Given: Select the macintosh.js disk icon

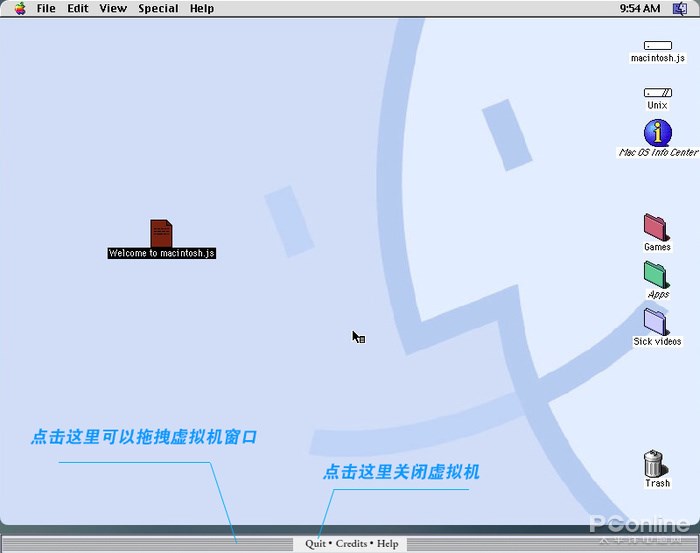Looking at the screenshot, I should (x=658, y=46).
